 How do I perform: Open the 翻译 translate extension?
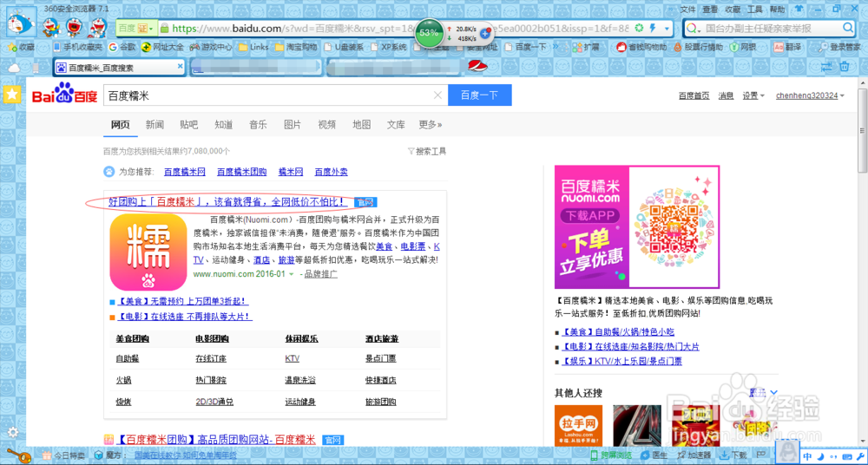pos(788,48)
